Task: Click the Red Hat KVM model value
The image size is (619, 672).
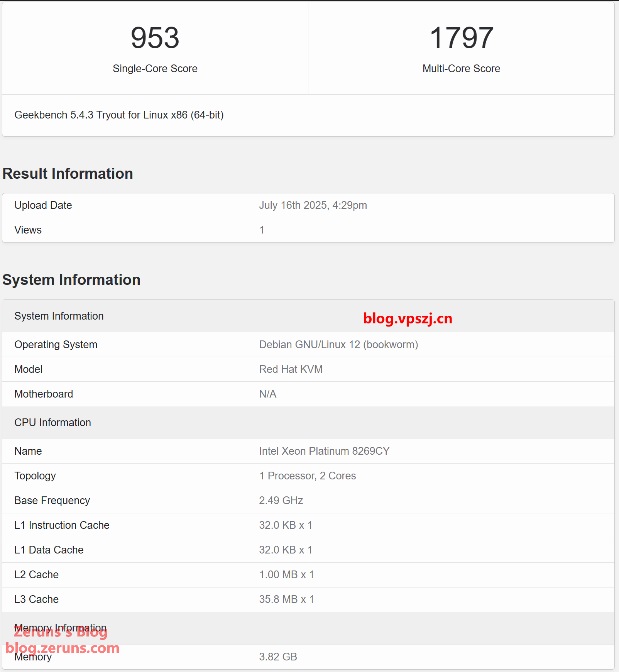Action: [x=291, y=369]
